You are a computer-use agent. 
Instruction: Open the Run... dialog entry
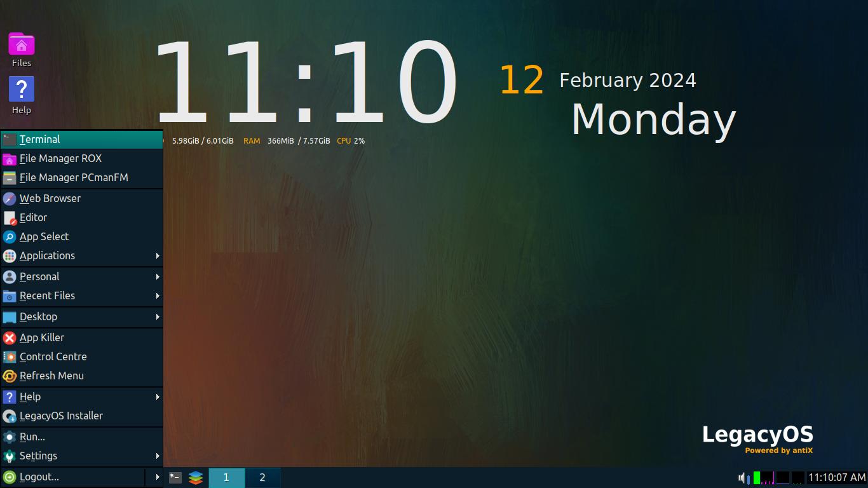tap(82, 437)
